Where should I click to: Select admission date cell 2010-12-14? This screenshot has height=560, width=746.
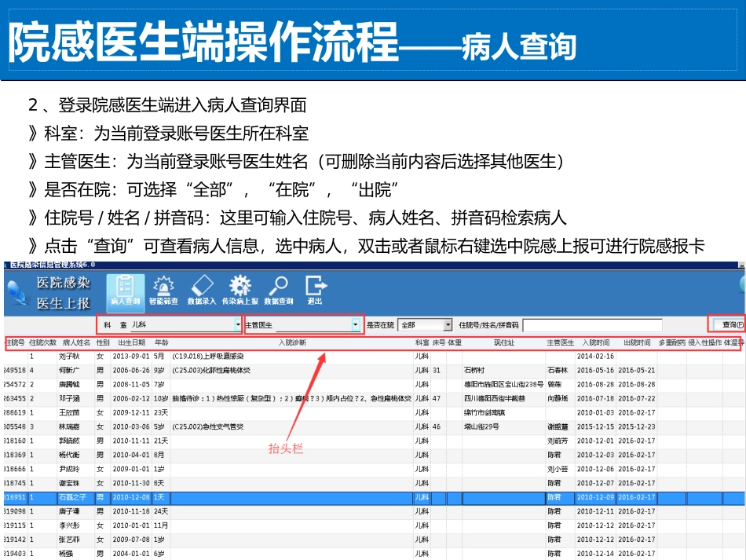595,554
